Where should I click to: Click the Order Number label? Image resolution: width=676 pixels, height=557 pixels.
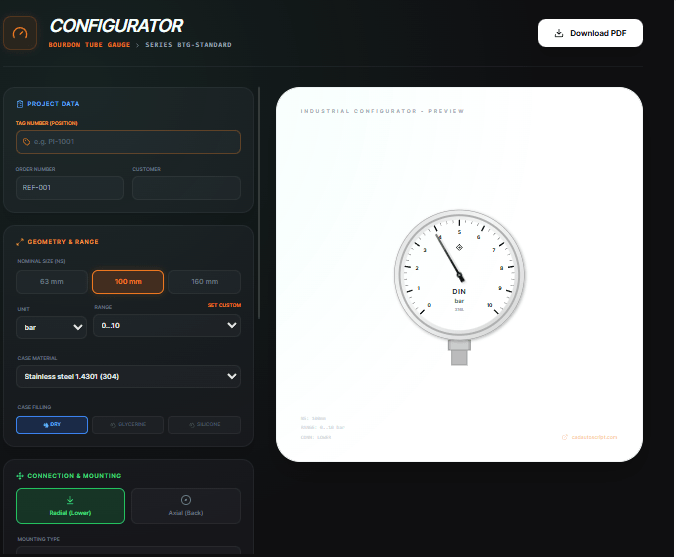click(35, 169)
